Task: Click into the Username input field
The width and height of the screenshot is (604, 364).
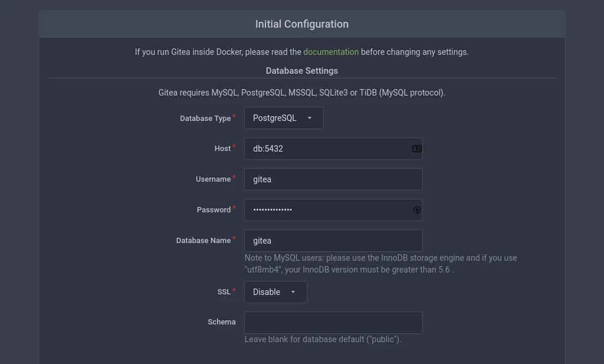Action: point(334,179)
